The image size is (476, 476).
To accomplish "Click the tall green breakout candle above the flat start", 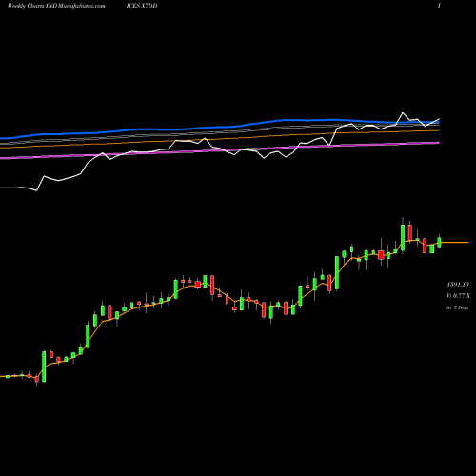I will pyautogui.click(x=44, y=367).
